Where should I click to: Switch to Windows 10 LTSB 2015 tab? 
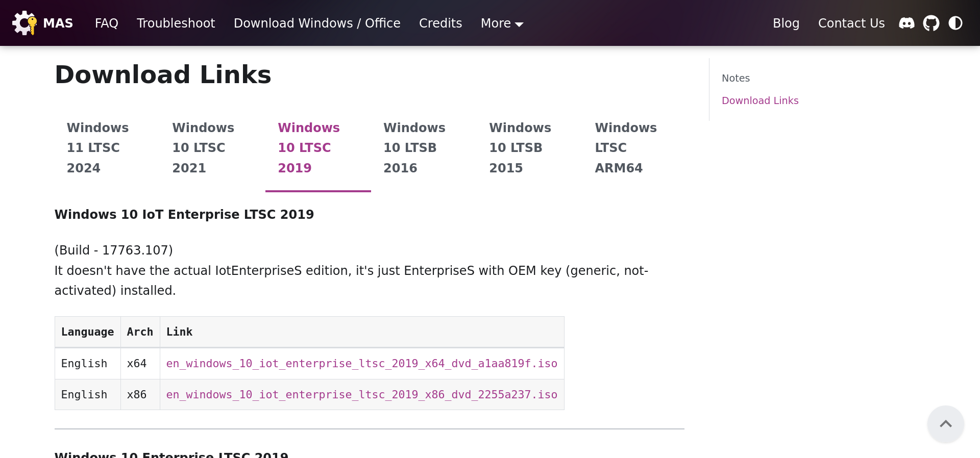coord(520,148)
